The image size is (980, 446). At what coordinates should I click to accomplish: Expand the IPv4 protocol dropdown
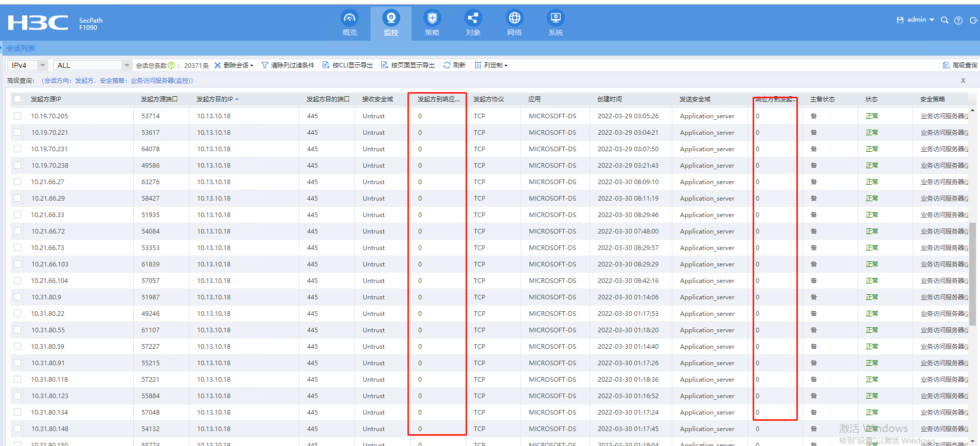43,65
